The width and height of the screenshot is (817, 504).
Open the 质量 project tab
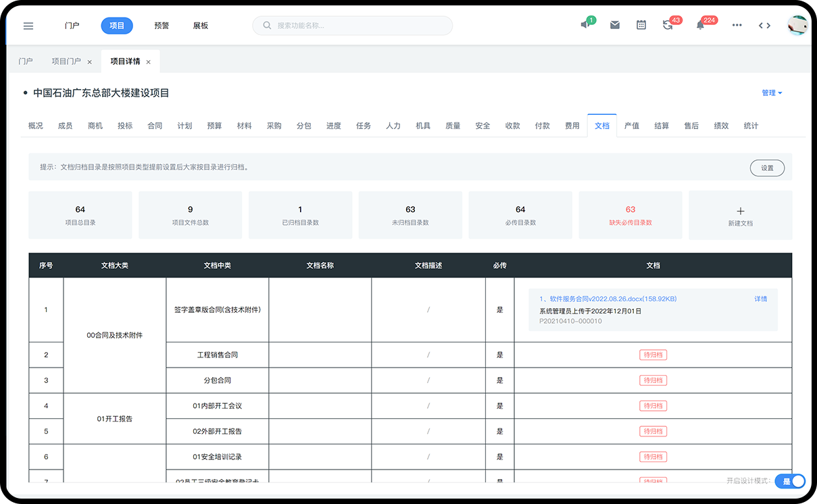pyautogui.click(x=453, y=126)
